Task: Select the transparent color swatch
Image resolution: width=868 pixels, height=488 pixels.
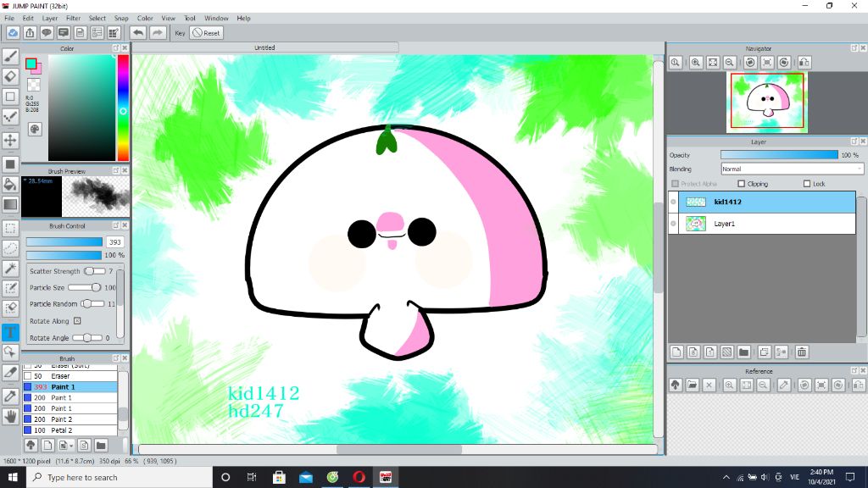Action: tap(34, 85)
